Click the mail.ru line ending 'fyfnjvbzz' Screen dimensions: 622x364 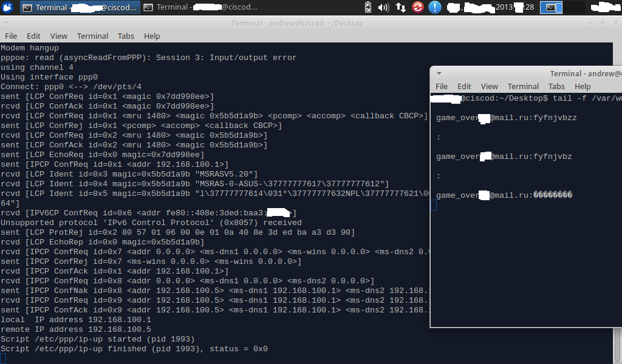pyautogui.click(x=507, y=118)
